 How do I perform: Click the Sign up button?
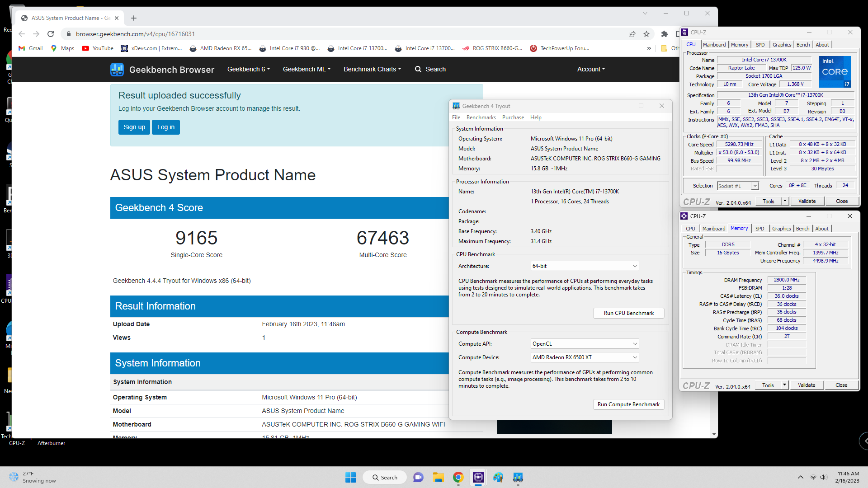point(134,127)
